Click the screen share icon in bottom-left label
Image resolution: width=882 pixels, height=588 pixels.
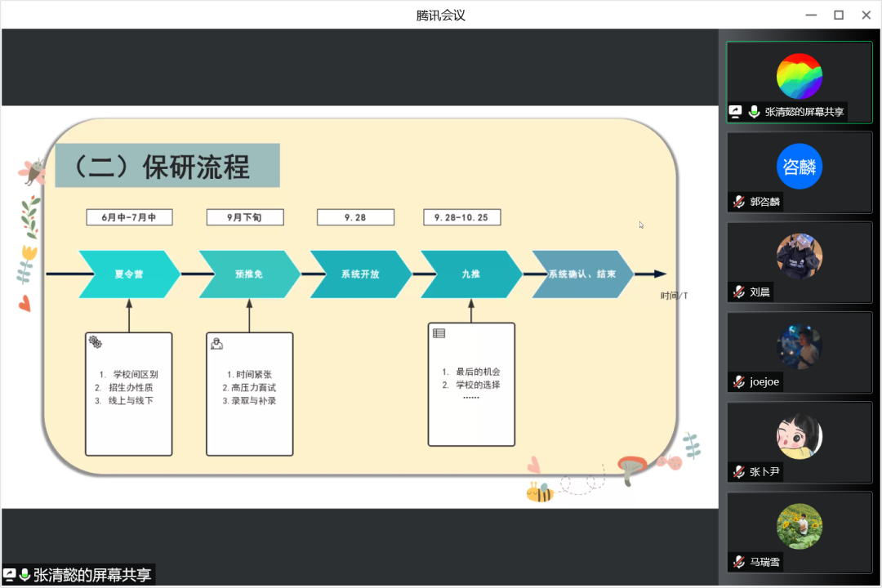click(x=10, y=575)
